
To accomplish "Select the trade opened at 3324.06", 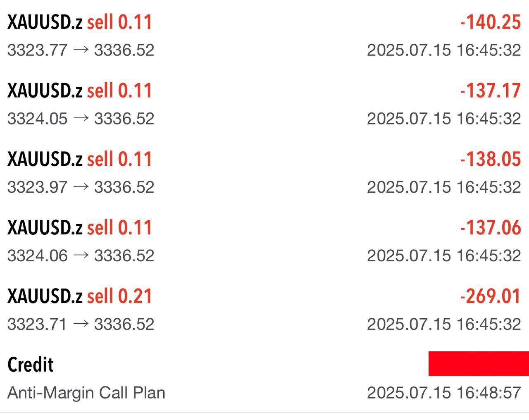I will coord(264,241).
